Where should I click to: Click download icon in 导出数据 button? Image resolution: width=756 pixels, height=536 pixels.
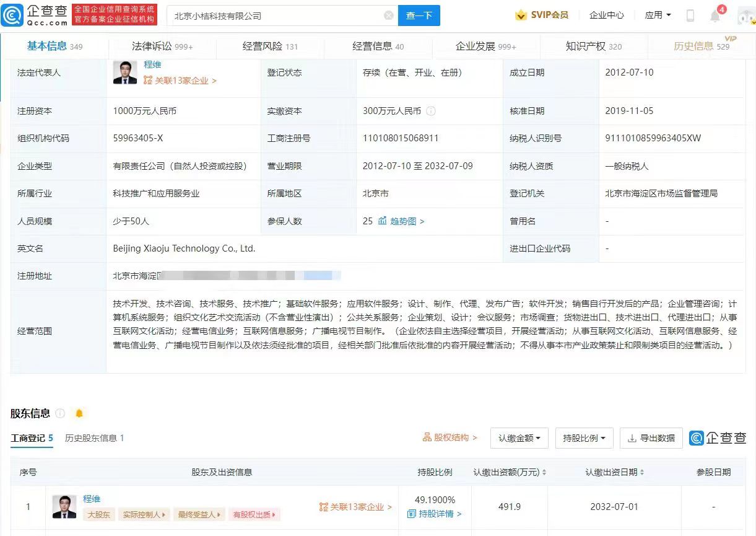[x=632, y=438]
